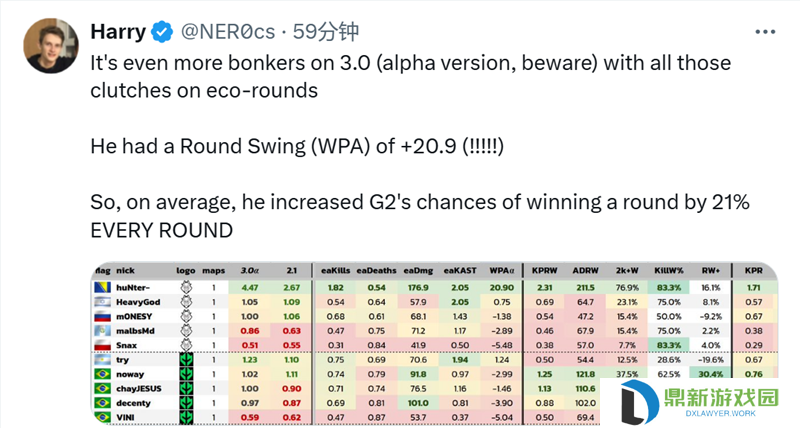This screenshot has width=800, height=428.
Task: Select the WPAα column header
Action: (502, 270)
